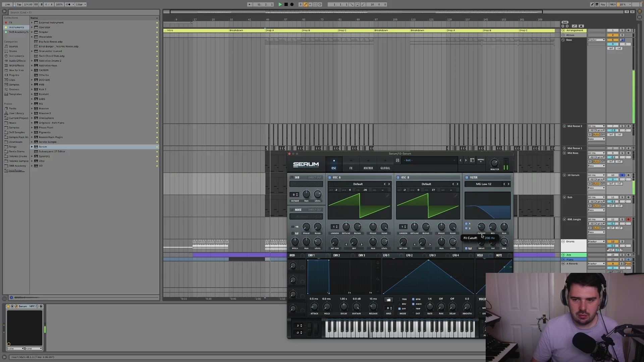Viewport: 644px width, 362px height.
Task: Open the Serum preset browser icon
Action: (472, 160)
